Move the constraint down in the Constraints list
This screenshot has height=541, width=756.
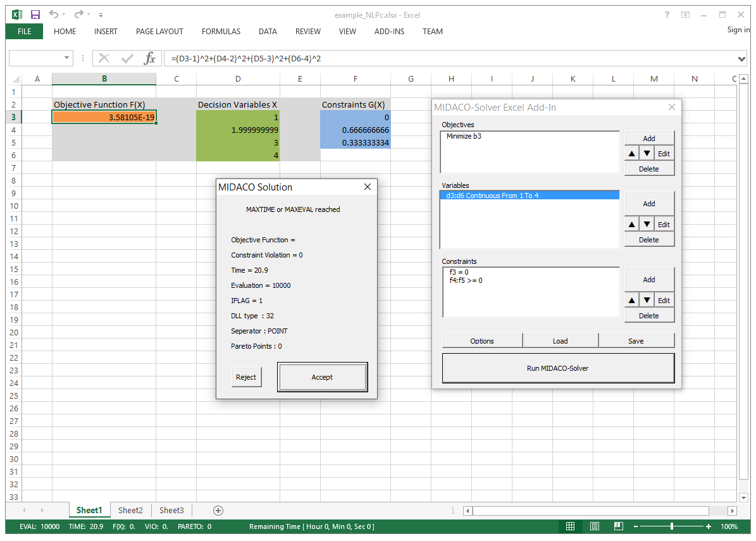(x=647, y=301)
